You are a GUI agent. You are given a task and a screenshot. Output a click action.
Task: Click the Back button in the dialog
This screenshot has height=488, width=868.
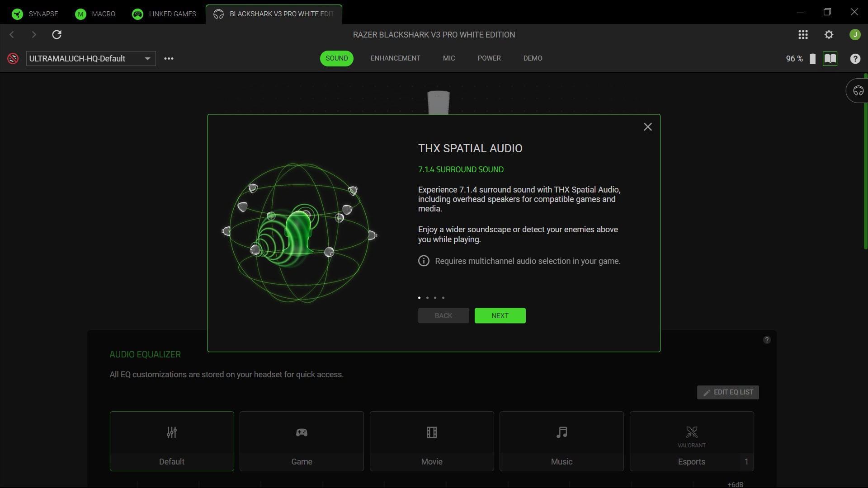[x=443, y=316]
